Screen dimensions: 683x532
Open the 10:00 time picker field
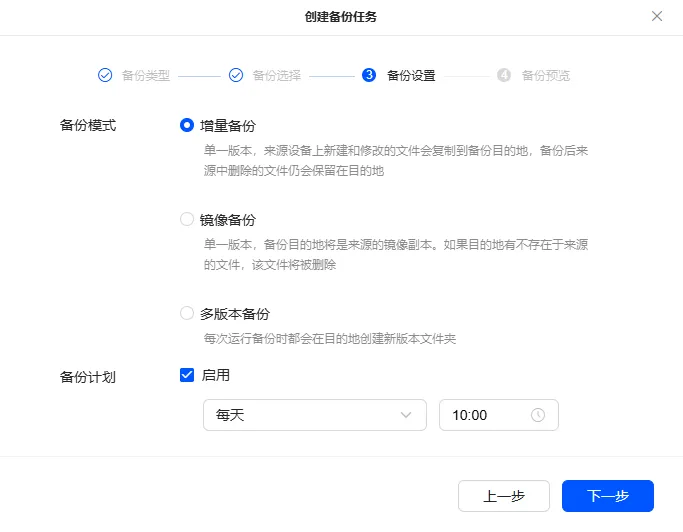498,415
